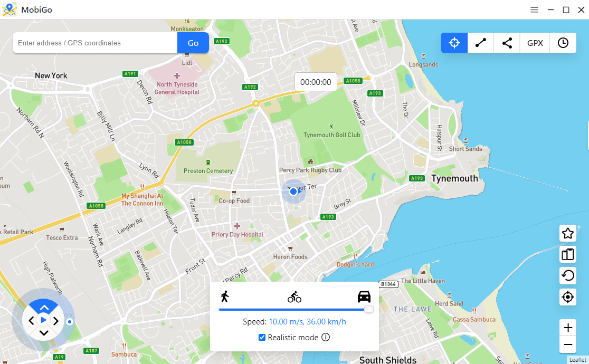
Task: Reset location with the refresh icon
Action: tap(567, 276)
